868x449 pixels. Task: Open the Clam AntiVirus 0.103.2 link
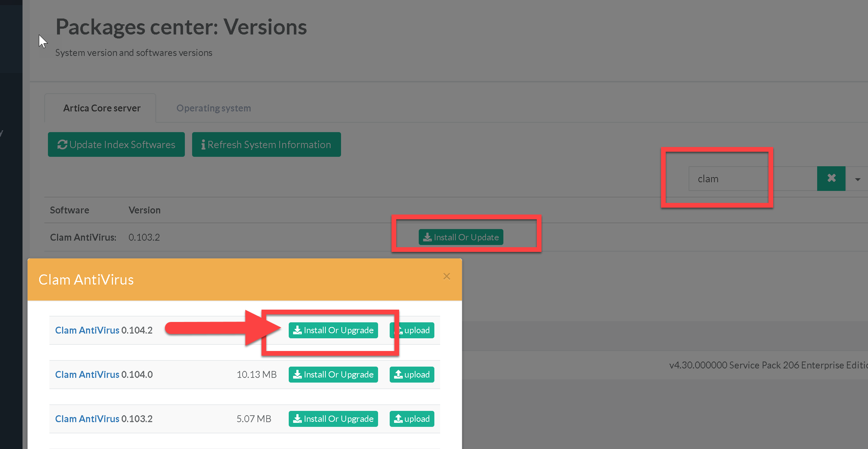87,419
